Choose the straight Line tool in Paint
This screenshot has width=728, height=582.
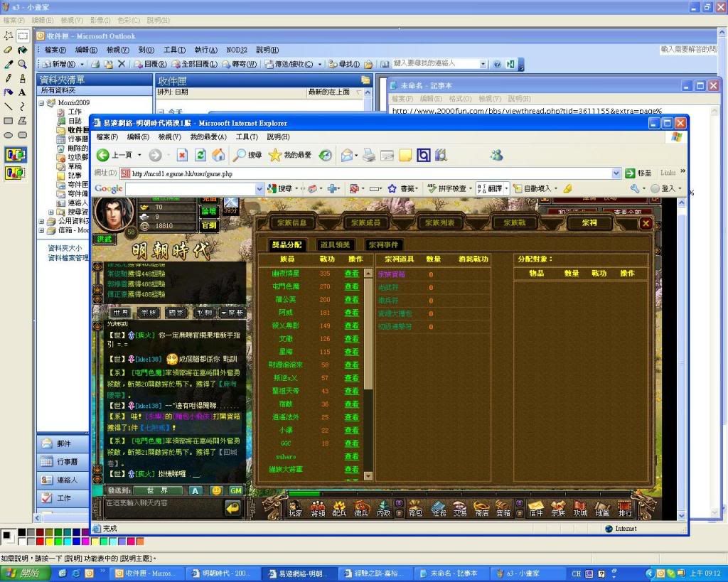coord(9,107)
